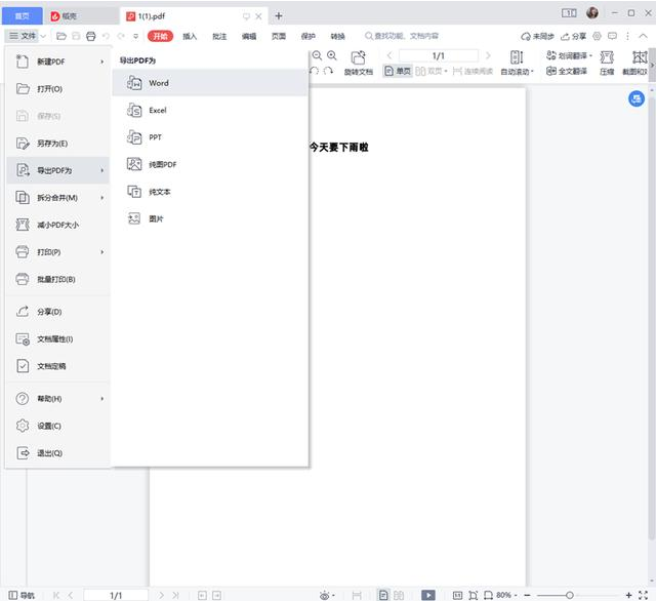
Task: Click the compress (压缩) icon in toolbar
Action: pos(606,58)
